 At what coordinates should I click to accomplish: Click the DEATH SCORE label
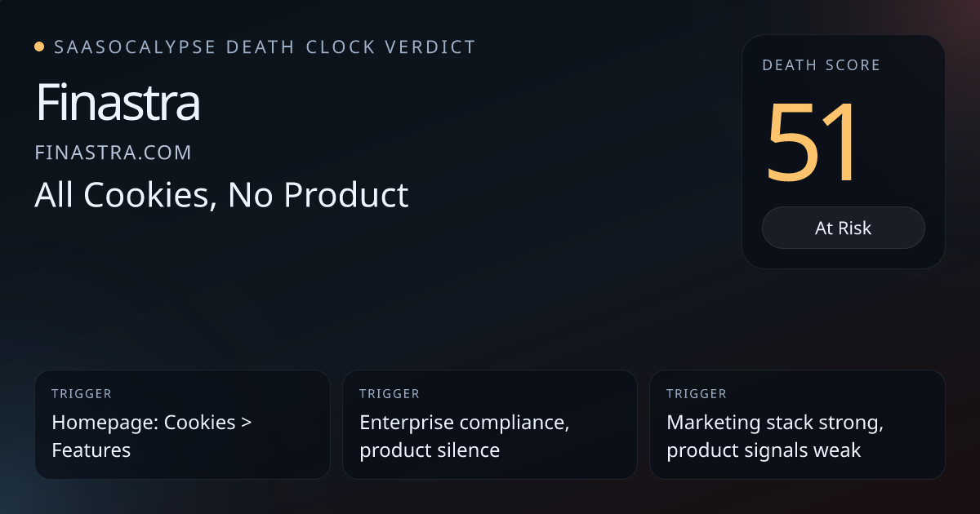(822, 65)
